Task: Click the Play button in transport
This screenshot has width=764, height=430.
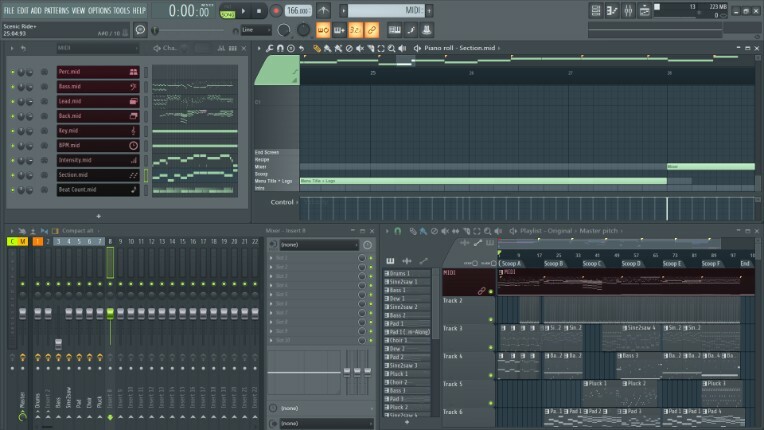Action: click(244, 11)
